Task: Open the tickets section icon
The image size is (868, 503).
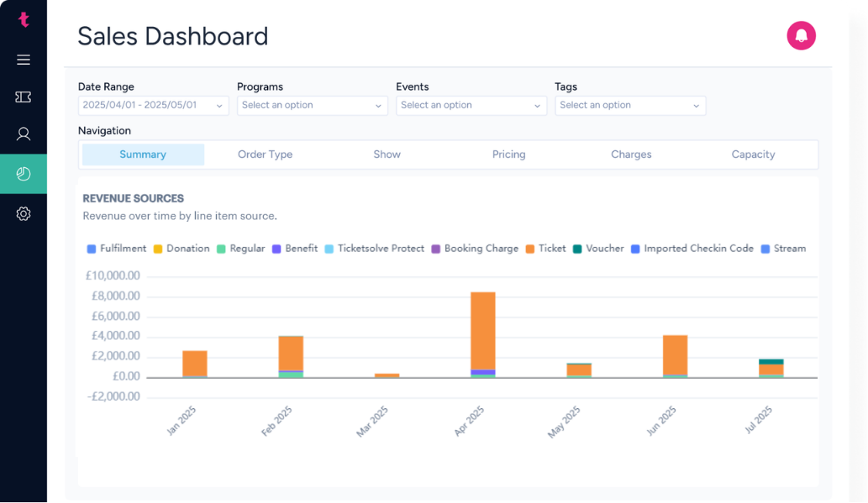Action: 24,97
